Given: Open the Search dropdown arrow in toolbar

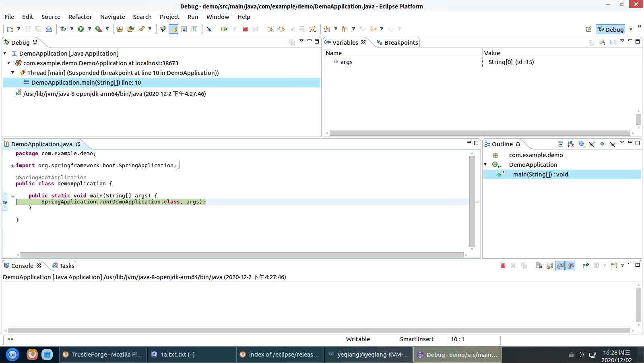Looking at the screenshot, I should tap(150, 29).
